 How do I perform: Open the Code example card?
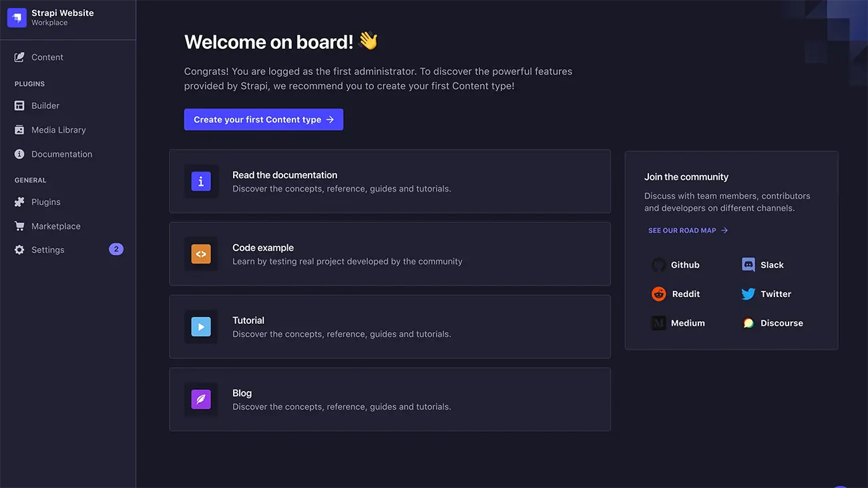pos(390,254)
